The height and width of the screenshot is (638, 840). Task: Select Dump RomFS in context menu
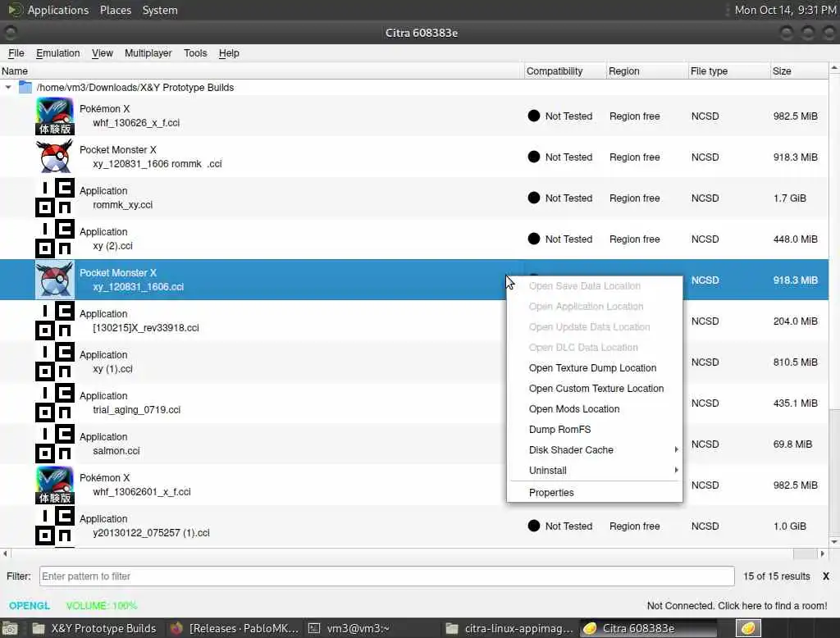click(x=595, y=429)
